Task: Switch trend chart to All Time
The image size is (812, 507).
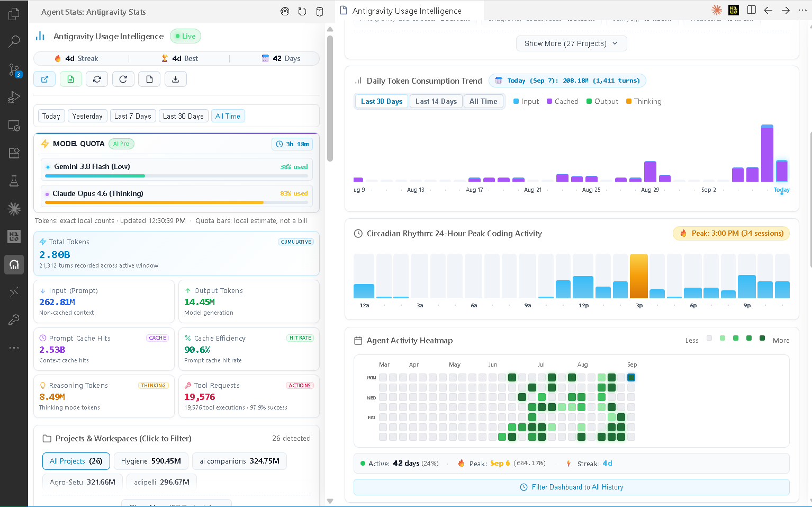Action: click(483, 101)
